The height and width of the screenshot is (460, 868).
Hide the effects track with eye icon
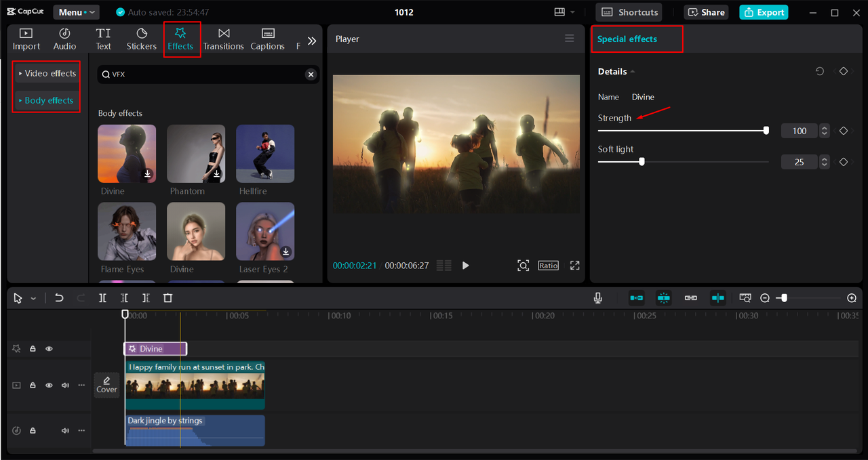point(49,349)
